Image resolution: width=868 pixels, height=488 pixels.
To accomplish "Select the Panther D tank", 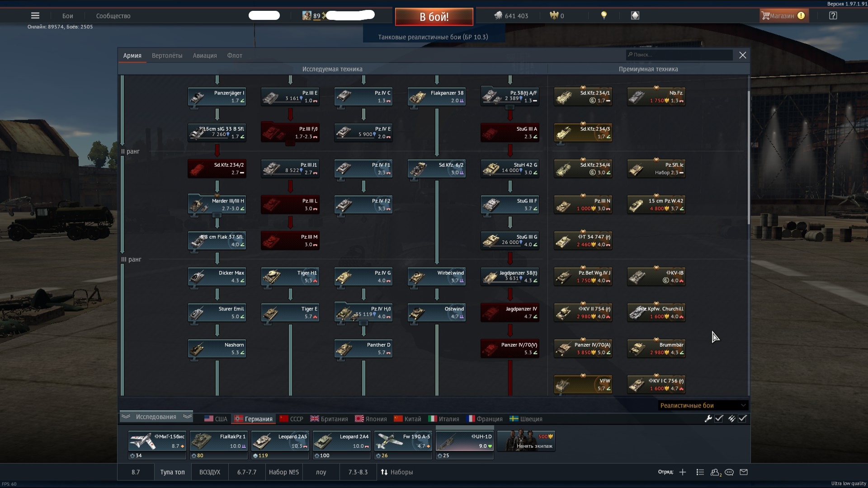I will (363, 348).
